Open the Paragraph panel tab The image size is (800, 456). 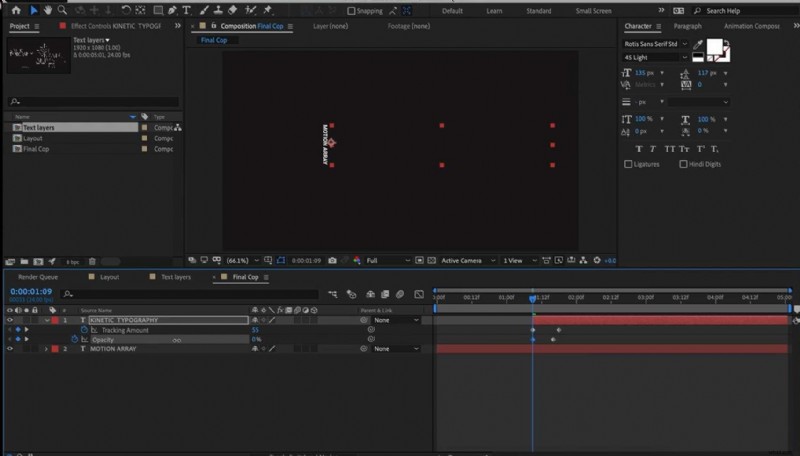click(687, 26)
